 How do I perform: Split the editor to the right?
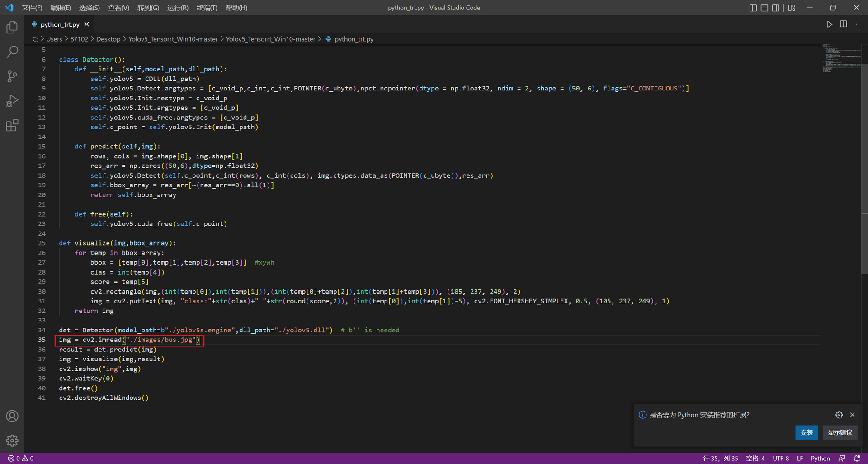pos(843,24)
